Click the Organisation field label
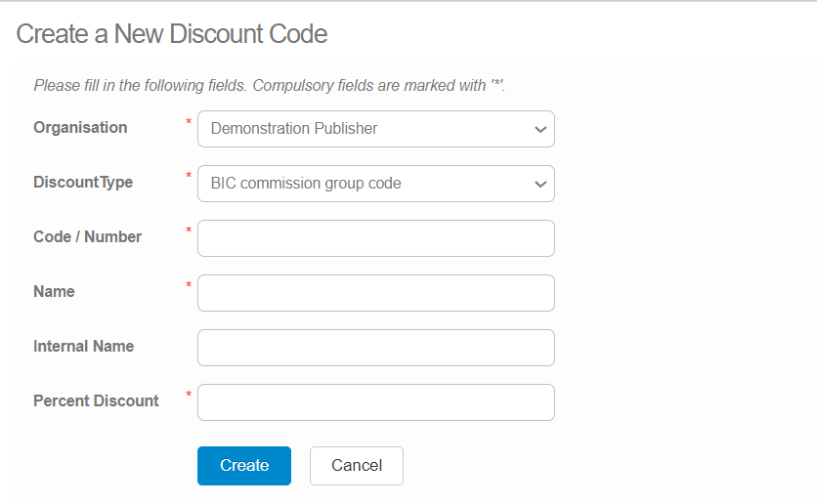817x504 pixels. pyautogui.click(x=80, y=128)
